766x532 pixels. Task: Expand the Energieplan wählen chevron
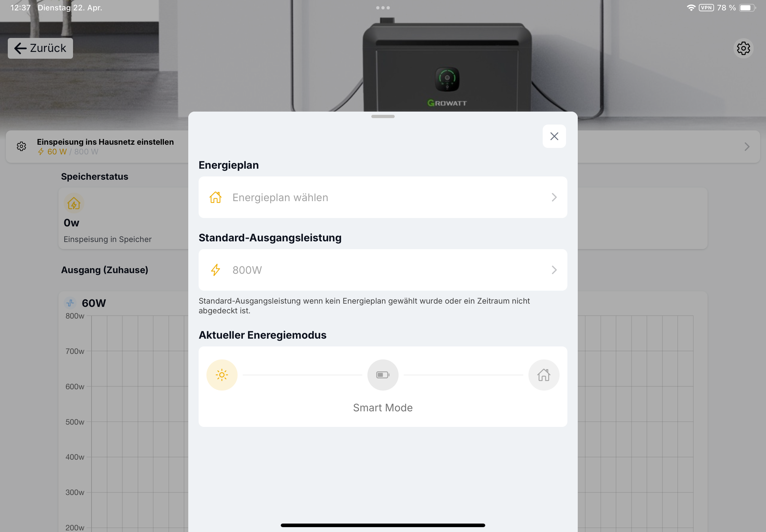point(554,197)
